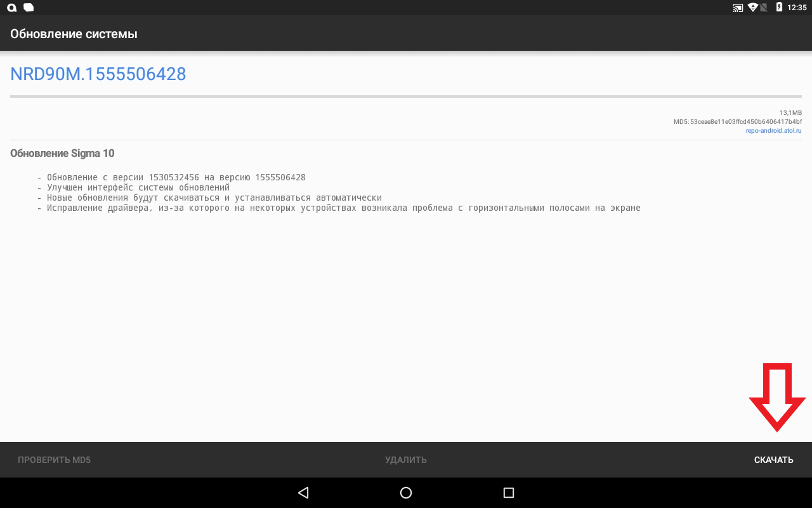Open the repo-android.atol.ru link

pos(773,131)
